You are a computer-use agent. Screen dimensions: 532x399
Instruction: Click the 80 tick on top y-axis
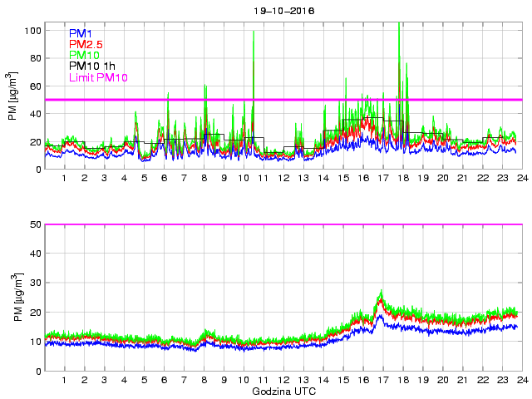[x=34, y=58]
